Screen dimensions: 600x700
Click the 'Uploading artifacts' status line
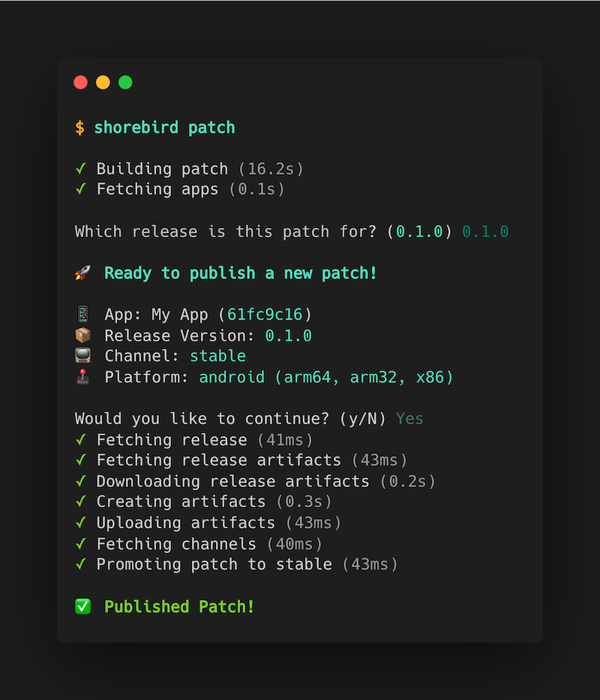point(186,522)
